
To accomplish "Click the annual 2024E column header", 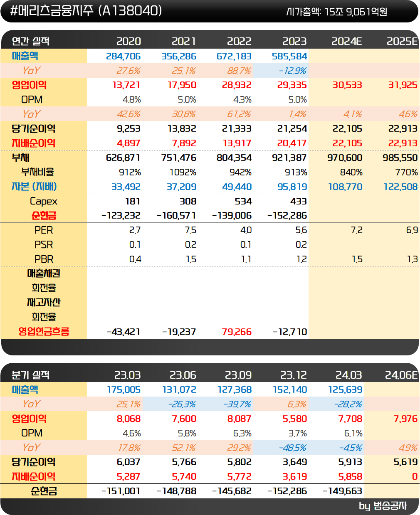I will coord(347,41).
